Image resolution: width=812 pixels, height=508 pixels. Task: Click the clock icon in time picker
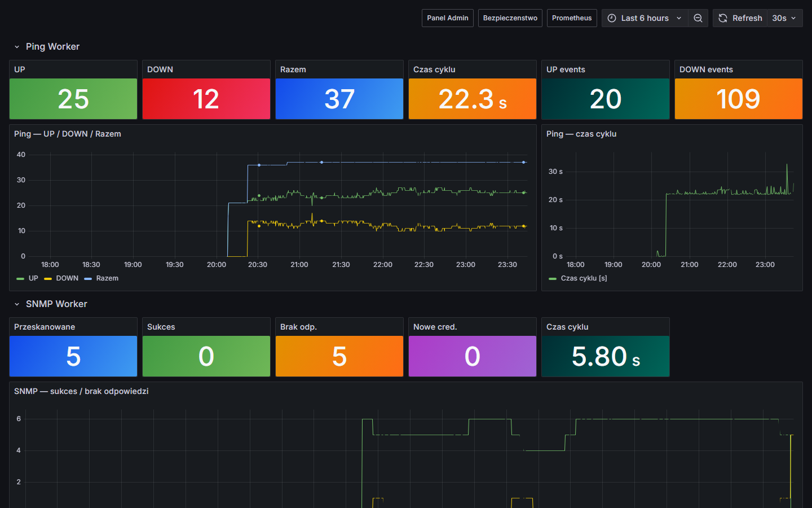pos(612,18)
